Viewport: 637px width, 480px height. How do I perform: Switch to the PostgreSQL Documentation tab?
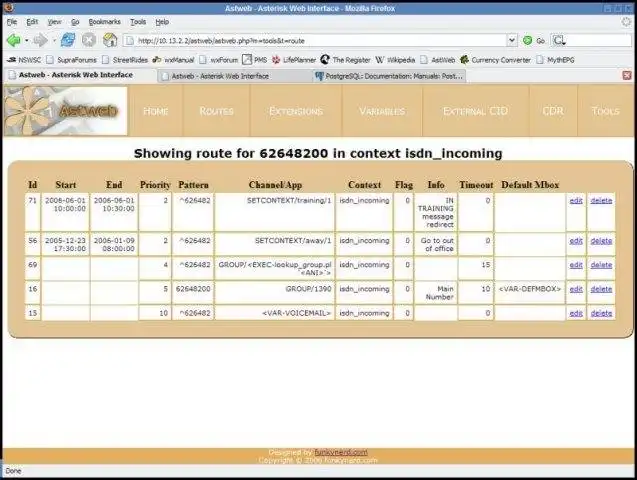click(x=389, y=76)
